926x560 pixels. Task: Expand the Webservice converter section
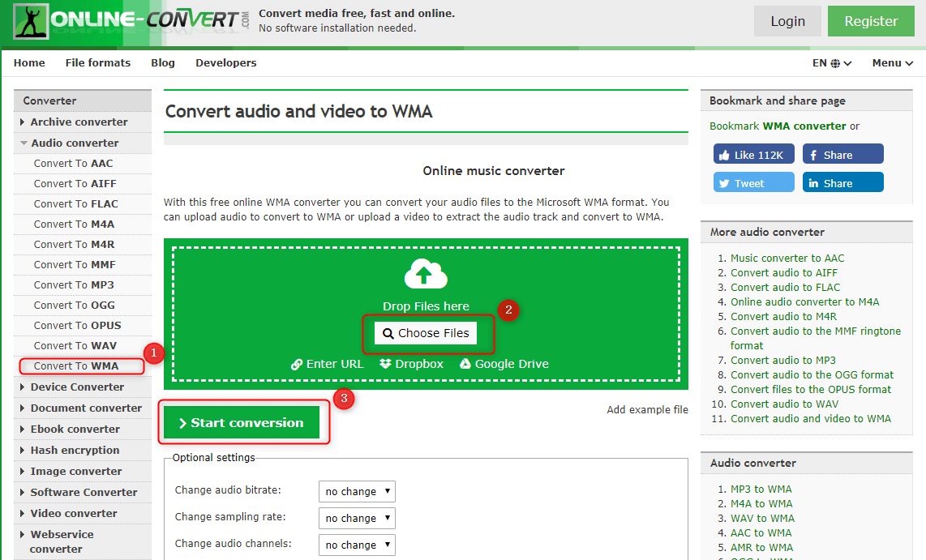tap(83, 541)
